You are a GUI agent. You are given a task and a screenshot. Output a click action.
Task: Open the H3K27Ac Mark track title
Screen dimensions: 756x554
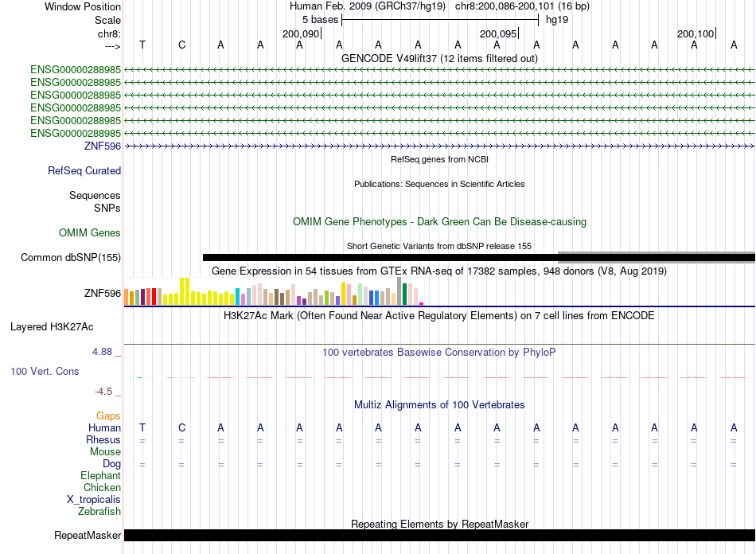(439, 316)
